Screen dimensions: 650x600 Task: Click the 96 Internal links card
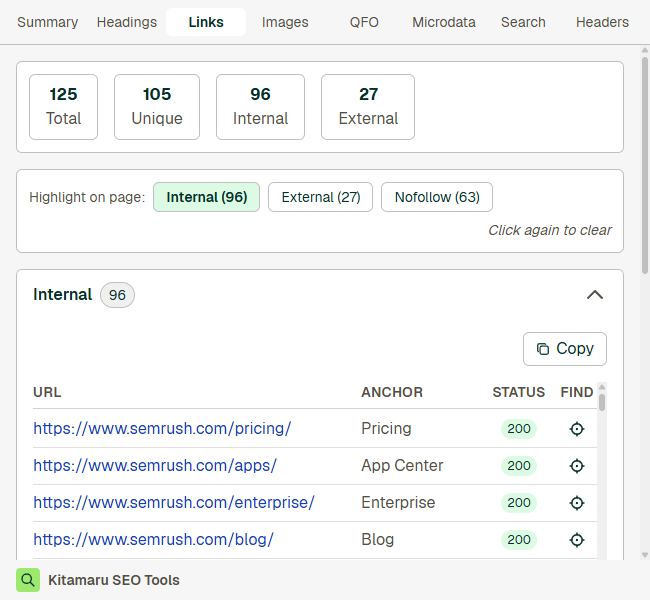[x=260, y=107]
